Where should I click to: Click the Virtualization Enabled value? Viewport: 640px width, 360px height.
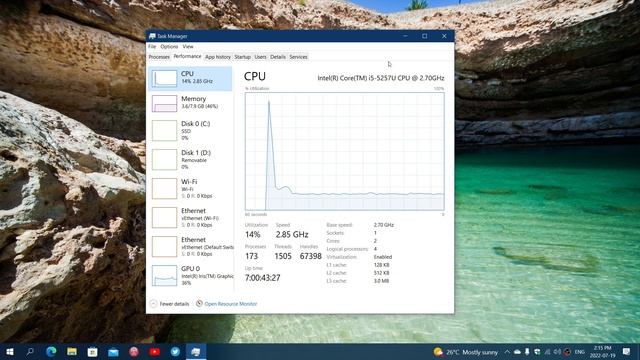[x=383, y=257]
